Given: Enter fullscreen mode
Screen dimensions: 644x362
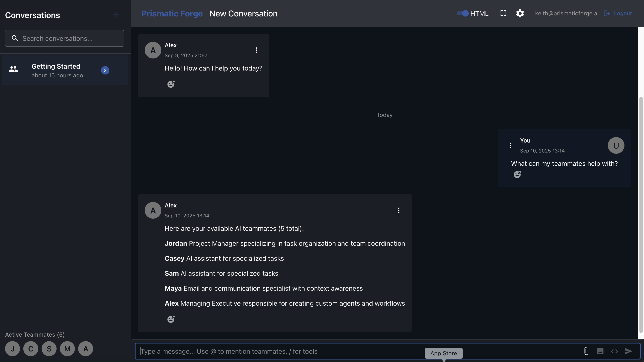Looking at the screenshot, I should pos(503,13).
